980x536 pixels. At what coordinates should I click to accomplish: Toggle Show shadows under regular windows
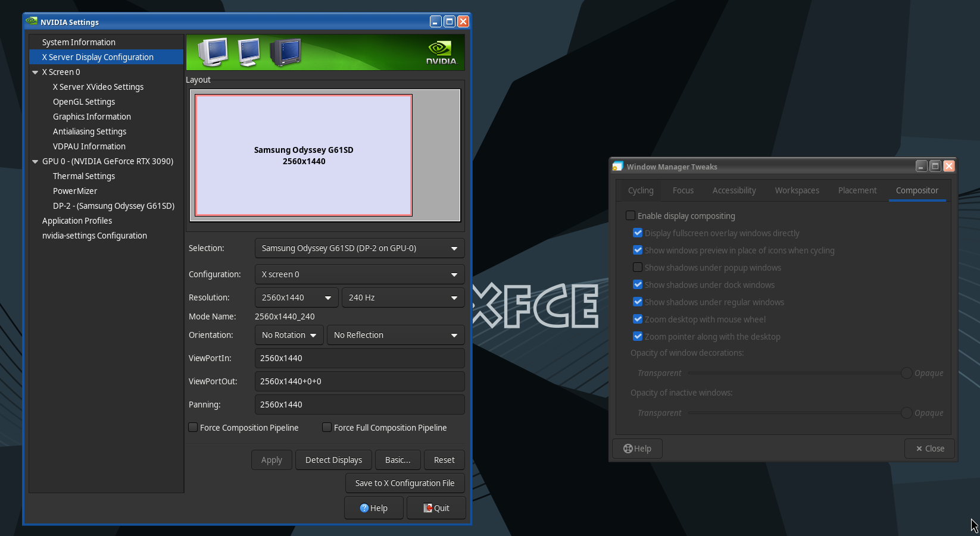[638, 302]
